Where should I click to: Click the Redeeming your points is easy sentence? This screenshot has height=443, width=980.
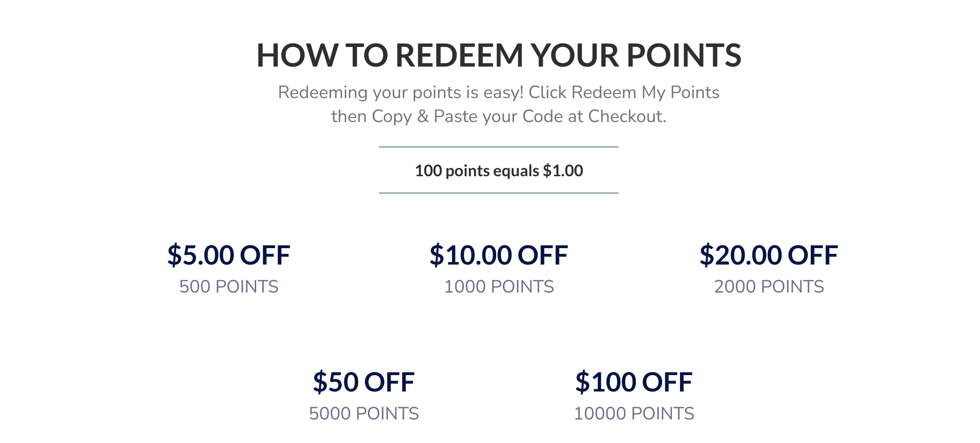[401, 93]
